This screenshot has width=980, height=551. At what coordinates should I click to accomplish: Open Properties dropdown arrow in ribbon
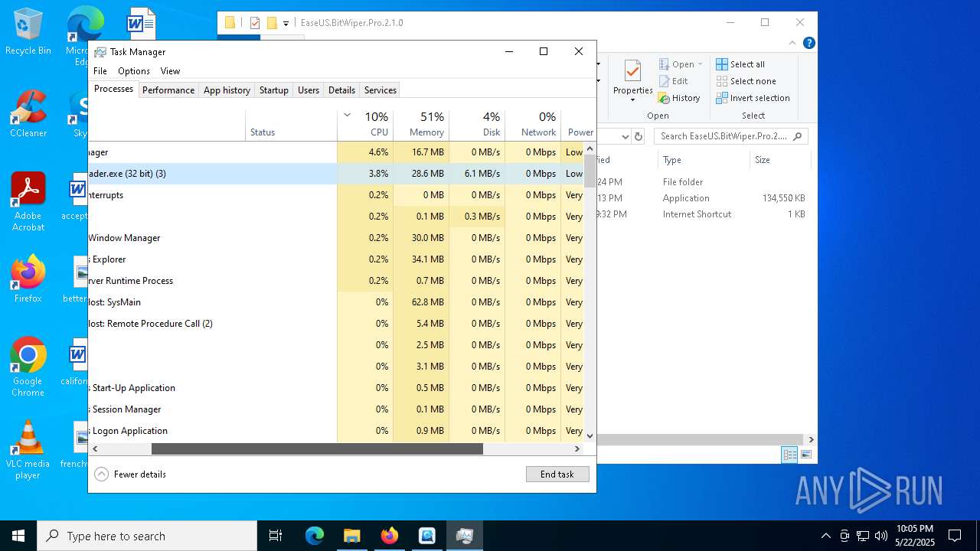(632, 100)
